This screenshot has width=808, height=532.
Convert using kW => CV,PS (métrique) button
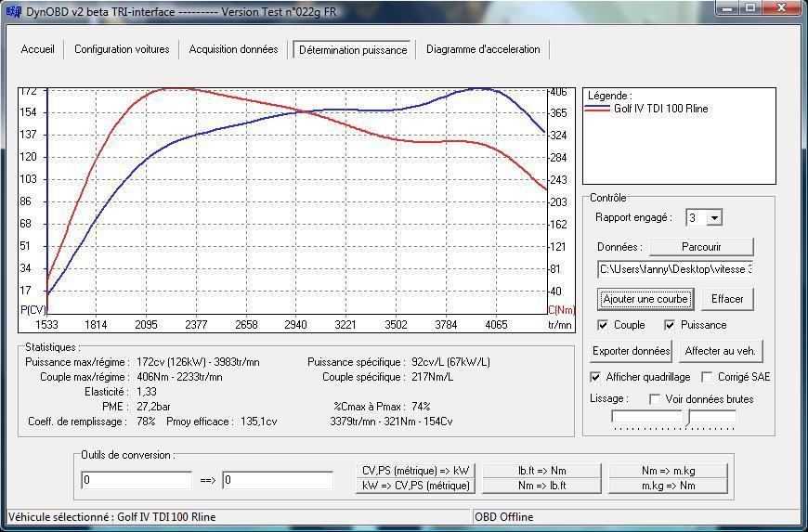tap(414, 486)
